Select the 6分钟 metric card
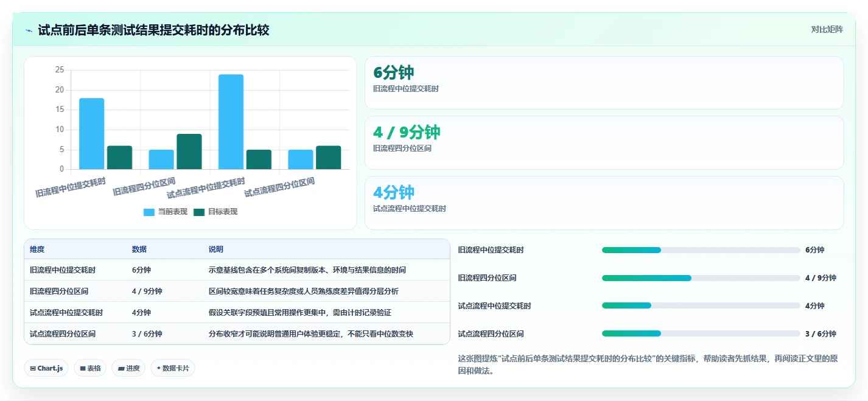The height and width of the screenshot is (401, 868). pyautogui.click(x=604, y=83)
